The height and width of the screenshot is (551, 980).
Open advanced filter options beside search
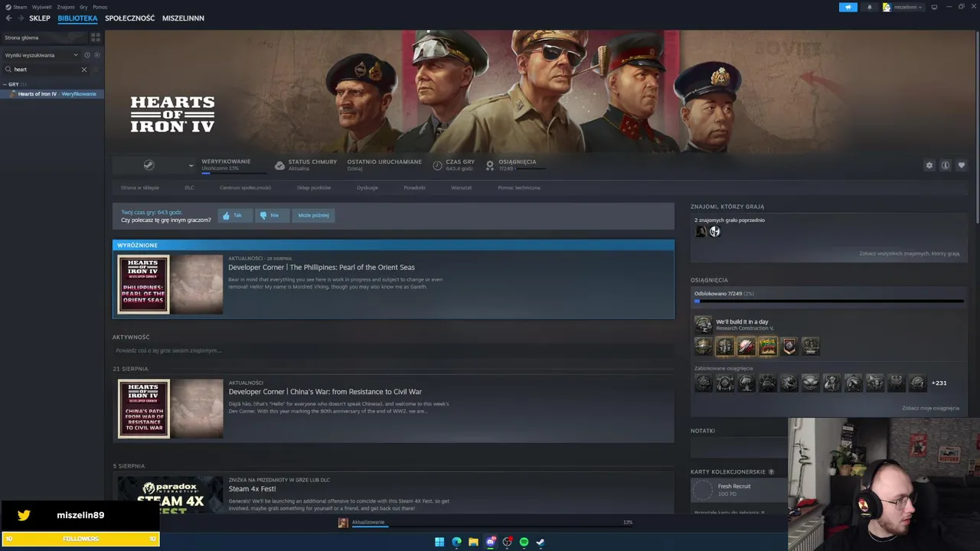[x=96, y=70]
